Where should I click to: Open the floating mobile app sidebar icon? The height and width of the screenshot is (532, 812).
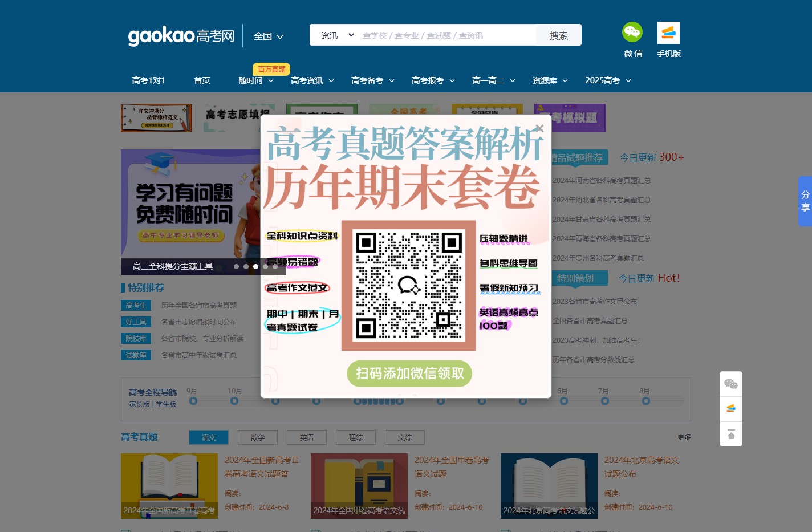tap(731, 409)
